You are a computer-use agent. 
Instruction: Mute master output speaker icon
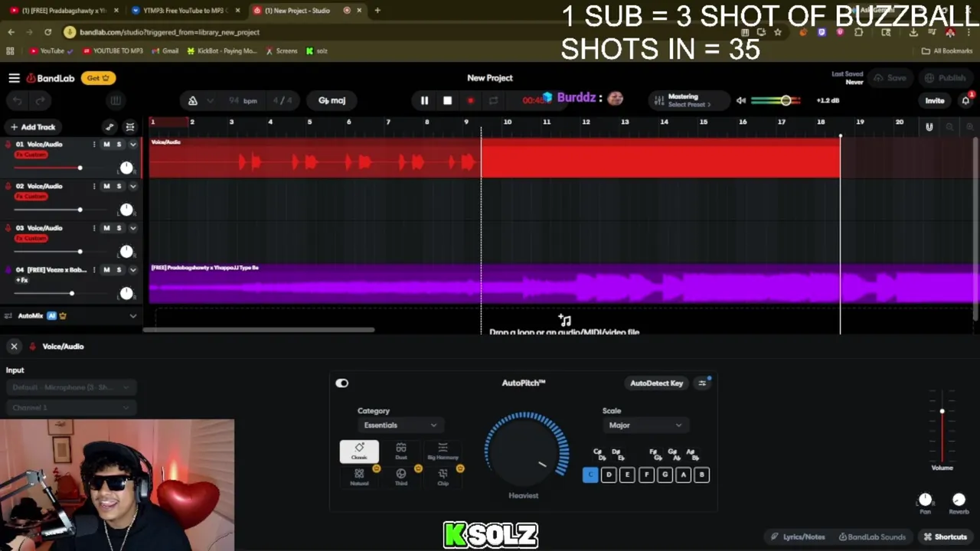click(740, 100)
